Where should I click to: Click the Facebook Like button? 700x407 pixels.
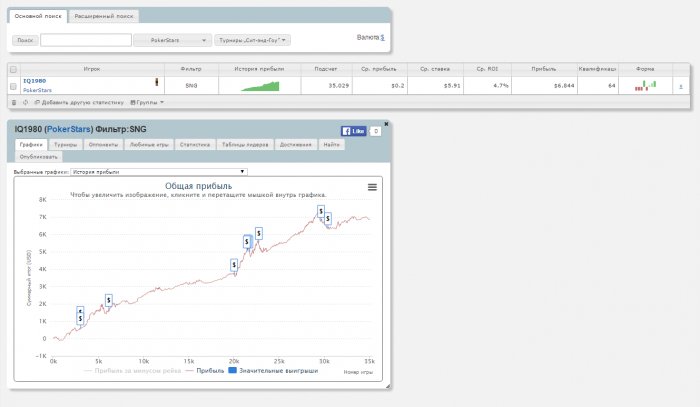pos(354,131)
